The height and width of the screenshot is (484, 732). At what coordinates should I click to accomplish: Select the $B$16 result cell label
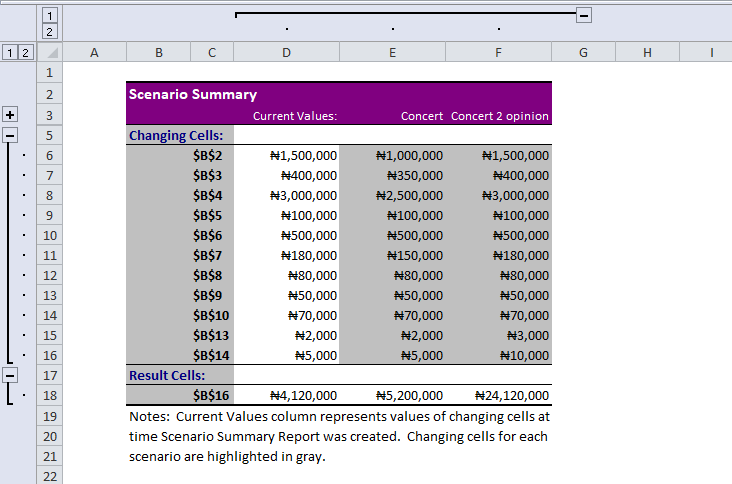[x=207, y=396]
